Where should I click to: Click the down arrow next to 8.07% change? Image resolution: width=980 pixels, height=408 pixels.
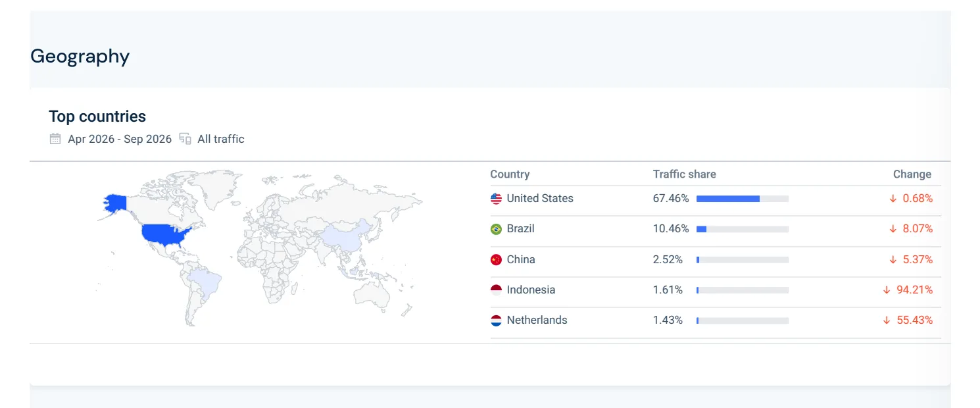coord(893,229)
